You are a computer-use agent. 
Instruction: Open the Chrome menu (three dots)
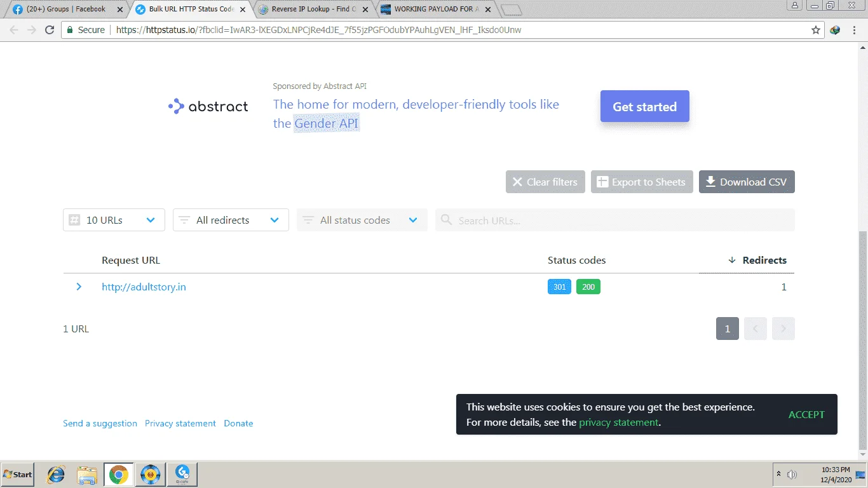(855, 30)
